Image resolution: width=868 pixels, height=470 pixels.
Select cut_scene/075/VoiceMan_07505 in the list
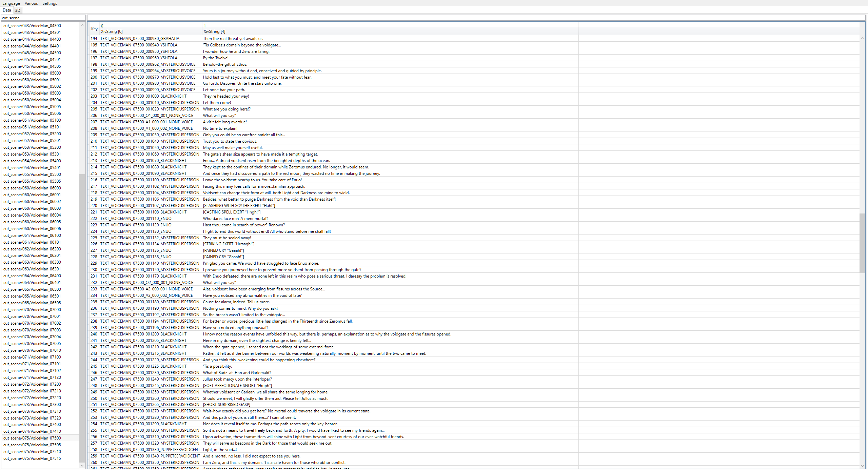point(32,445)
